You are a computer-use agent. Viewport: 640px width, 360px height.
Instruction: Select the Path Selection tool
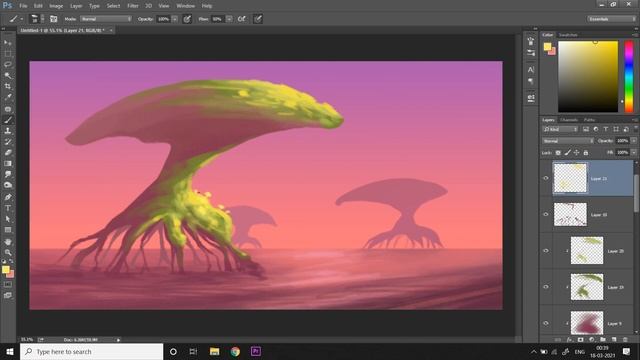(8, 219)
